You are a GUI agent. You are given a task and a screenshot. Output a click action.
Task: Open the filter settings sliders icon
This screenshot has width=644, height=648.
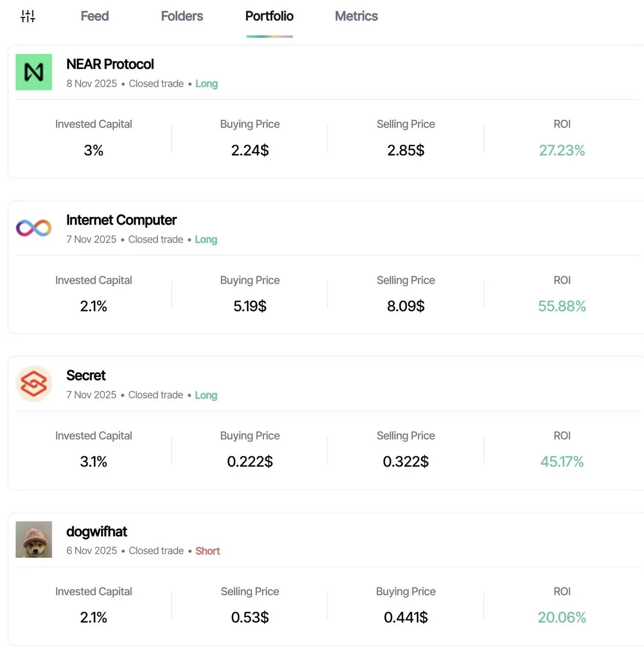(x=28, y=16)
